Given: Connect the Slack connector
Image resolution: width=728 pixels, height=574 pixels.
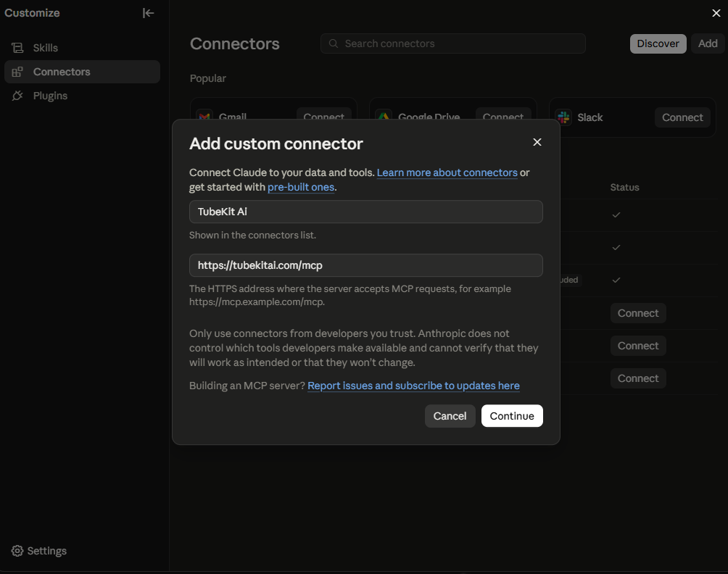Looking at the screenshot, I should point(682,117).
